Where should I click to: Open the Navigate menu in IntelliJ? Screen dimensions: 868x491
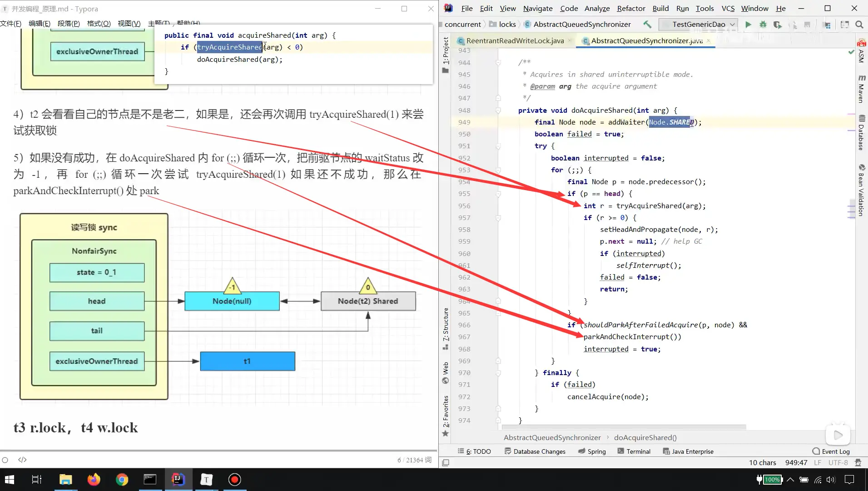(x=538, y=8)
